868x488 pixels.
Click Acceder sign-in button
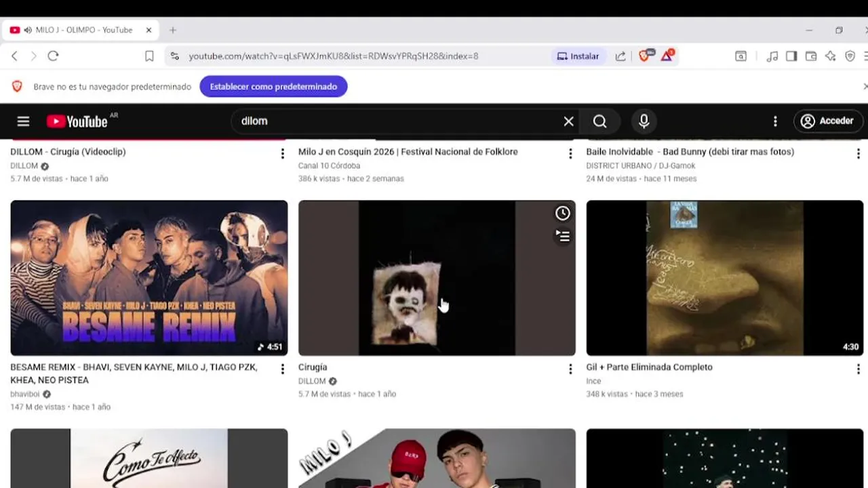pyautogui.click(x=827, y=121)
